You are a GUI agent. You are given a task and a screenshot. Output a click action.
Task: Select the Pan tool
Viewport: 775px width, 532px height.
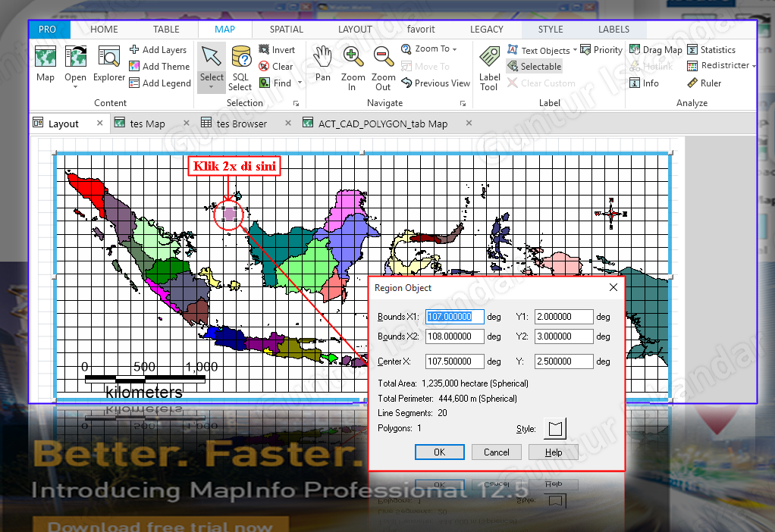pyautogui.click(x=322, y=64)
